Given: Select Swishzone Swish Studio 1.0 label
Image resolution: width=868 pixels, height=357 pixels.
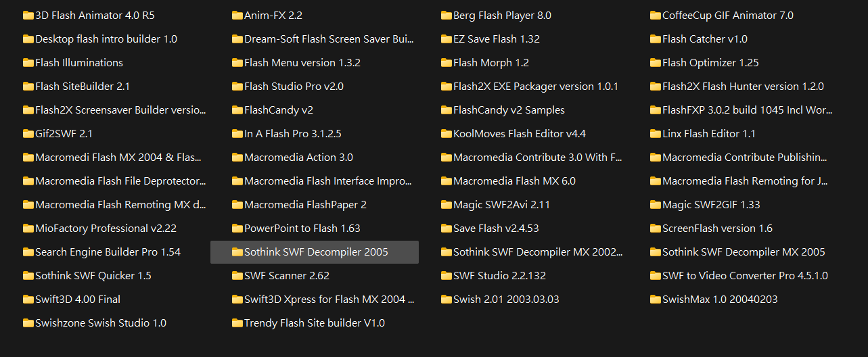Looking at the screenshot, I should [x=101, y=323].
